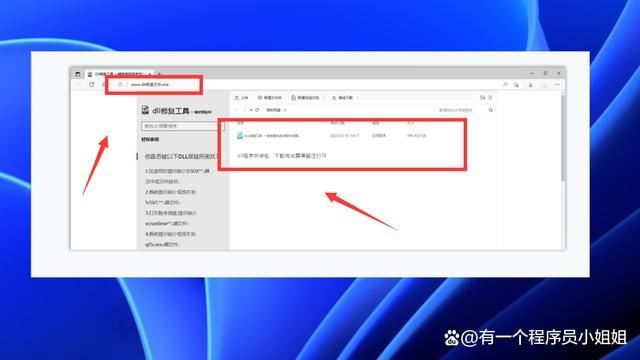The image size is (640, 360).
Task: Click the read aloud icon in browser toolbar
Action: (x=505, y=84)
